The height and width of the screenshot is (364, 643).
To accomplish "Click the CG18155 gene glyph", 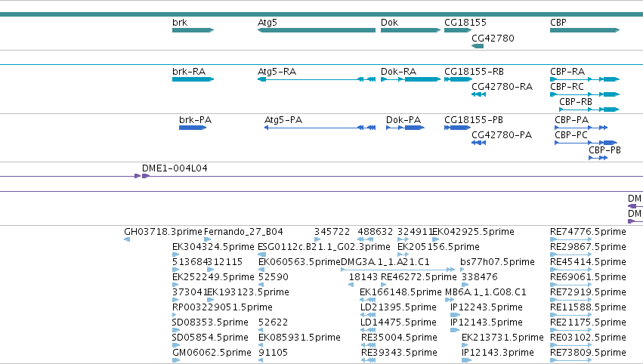I will 458,30.
